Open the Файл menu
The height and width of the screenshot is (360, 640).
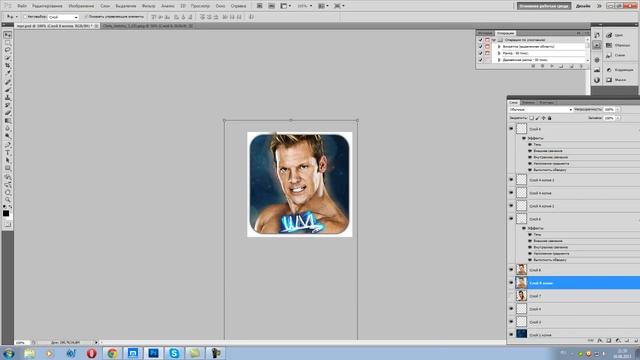point(22,6)
